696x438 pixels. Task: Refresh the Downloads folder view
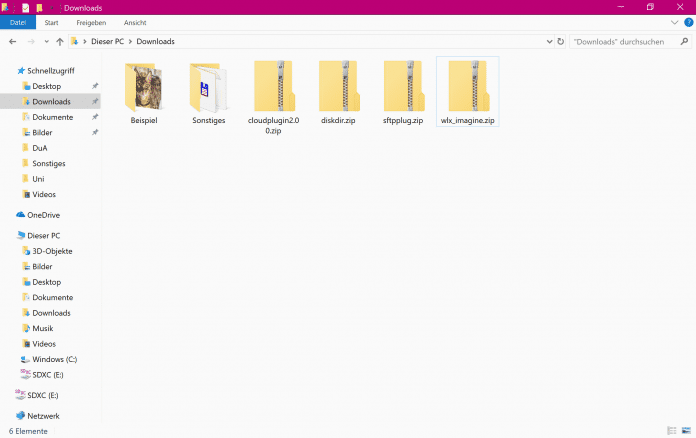(560, 41)
